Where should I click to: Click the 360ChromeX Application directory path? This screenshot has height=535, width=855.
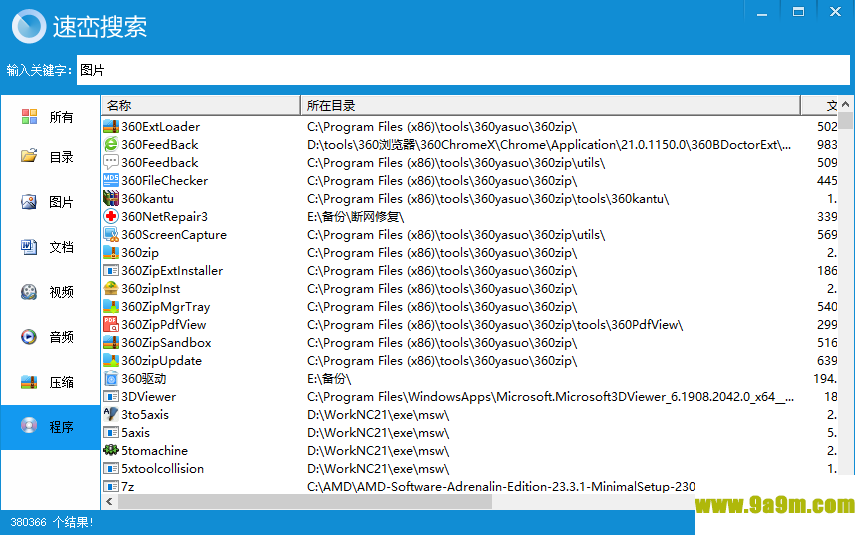[x=549, y=145]
